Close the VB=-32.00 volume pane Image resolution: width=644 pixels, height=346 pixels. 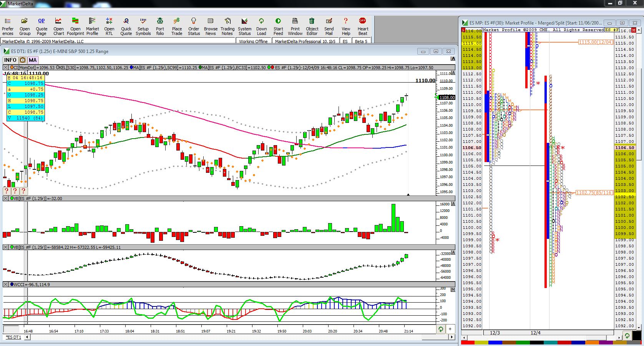(6, 199)
